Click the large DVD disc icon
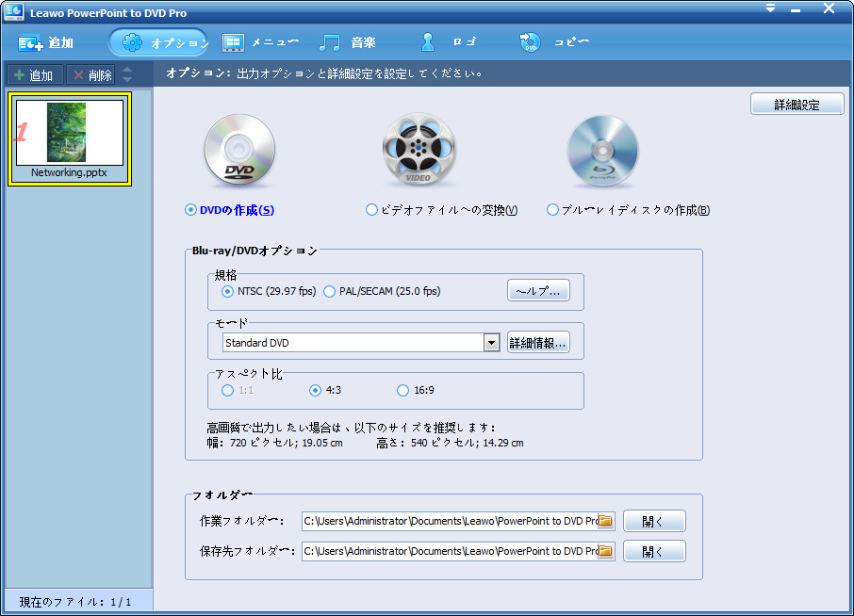The width and height of the screenshot is (854, 616). tap(239, 153)
